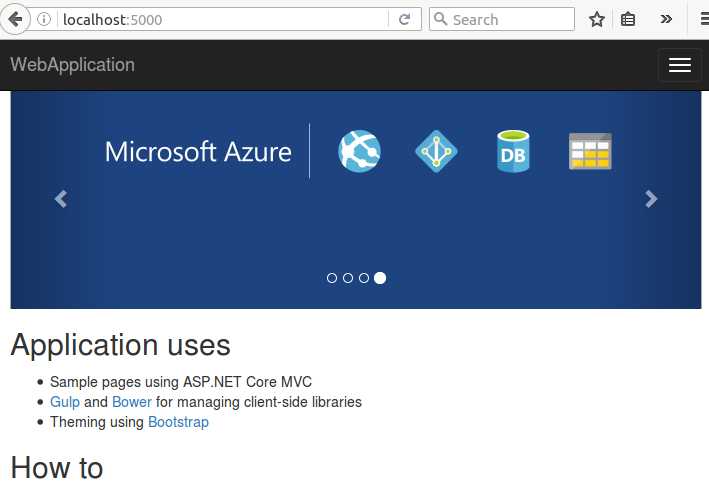This screenshot has width=709, height=488.
Task: Open the Bootstrap link
Action: point(178,422)
